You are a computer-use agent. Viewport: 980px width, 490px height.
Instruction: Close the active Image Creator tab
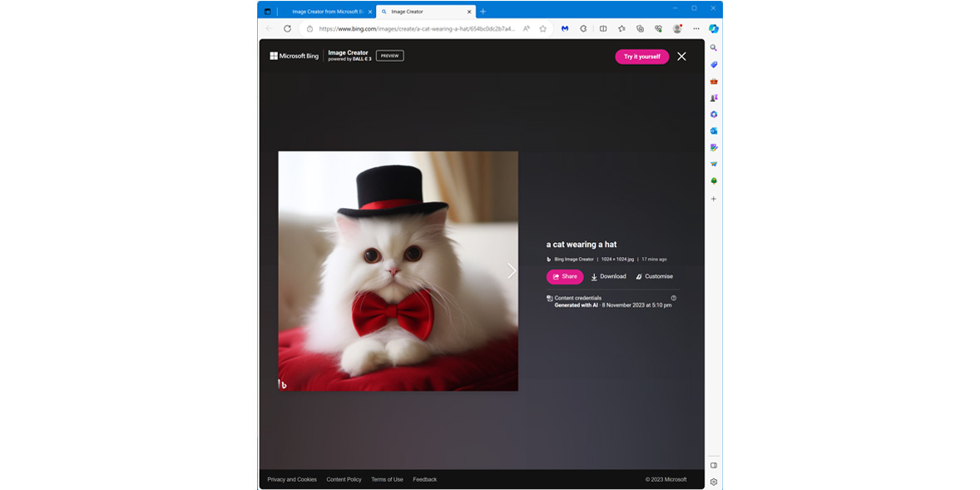tap(469, 12)
